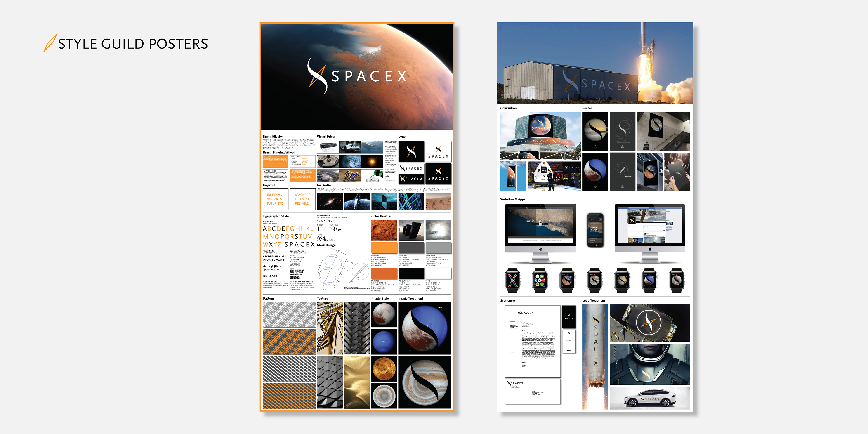The width and height of the screenshot is (868, 434).
Task: Open the orange Venus image style thumbnail
Action: coord(384,369)
